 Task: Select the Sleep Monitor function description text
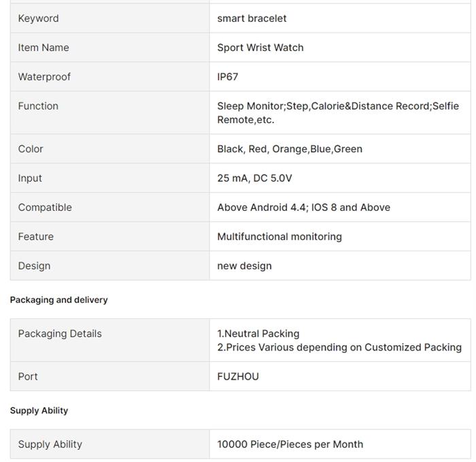pyautogui.click(x=337, y=113)
